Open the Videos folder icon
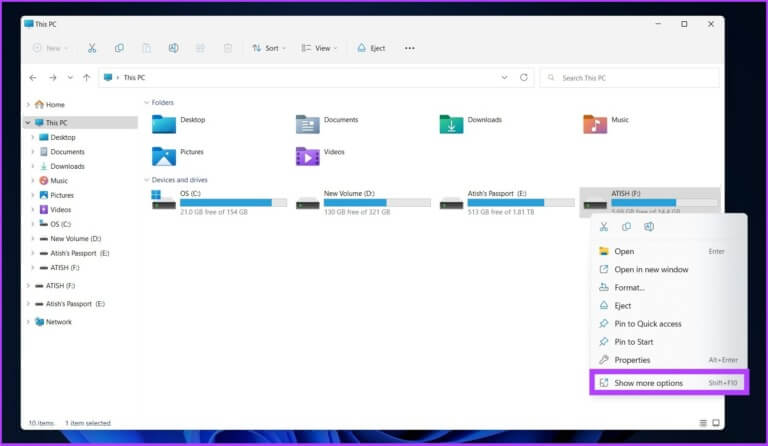 (308, 156)
